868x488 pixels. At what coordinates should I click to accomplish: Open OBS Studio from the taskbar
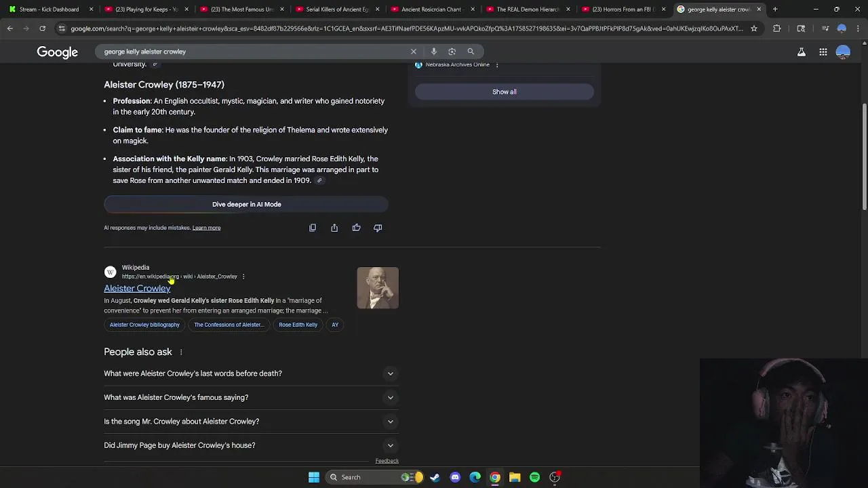click(555, 477)
